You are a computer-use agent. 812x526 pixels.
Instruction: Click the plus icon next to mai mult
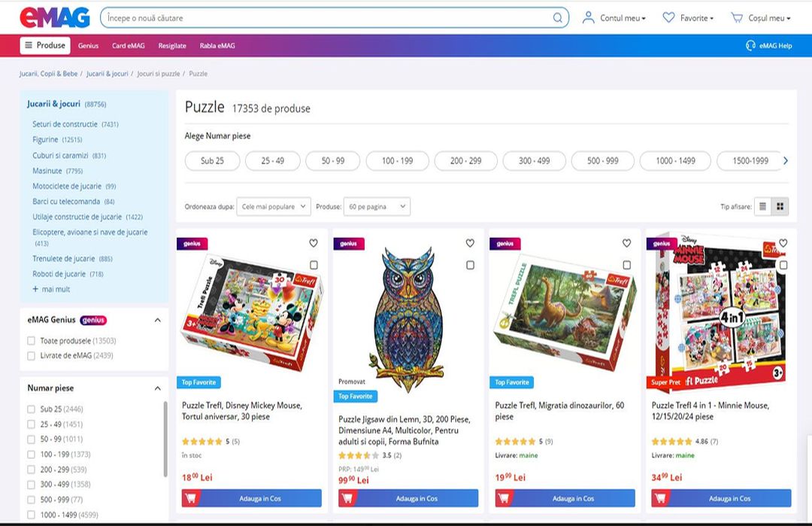point(35,289)
